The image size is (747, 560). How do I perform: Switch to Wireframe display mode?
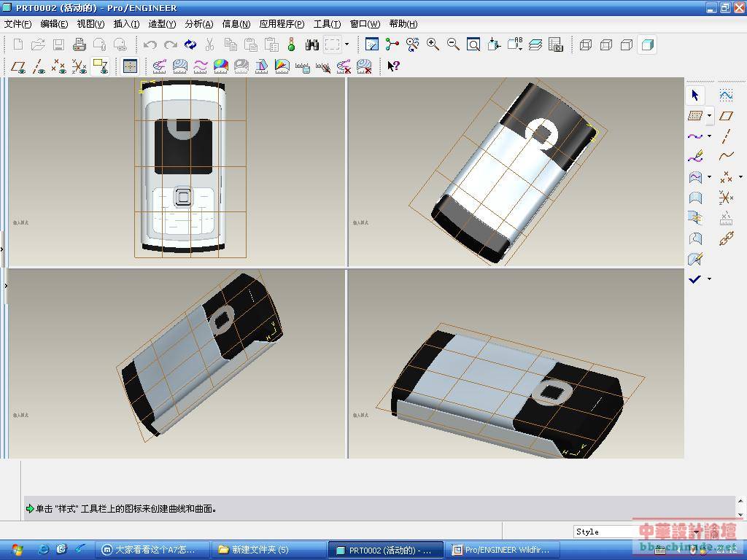585,44
